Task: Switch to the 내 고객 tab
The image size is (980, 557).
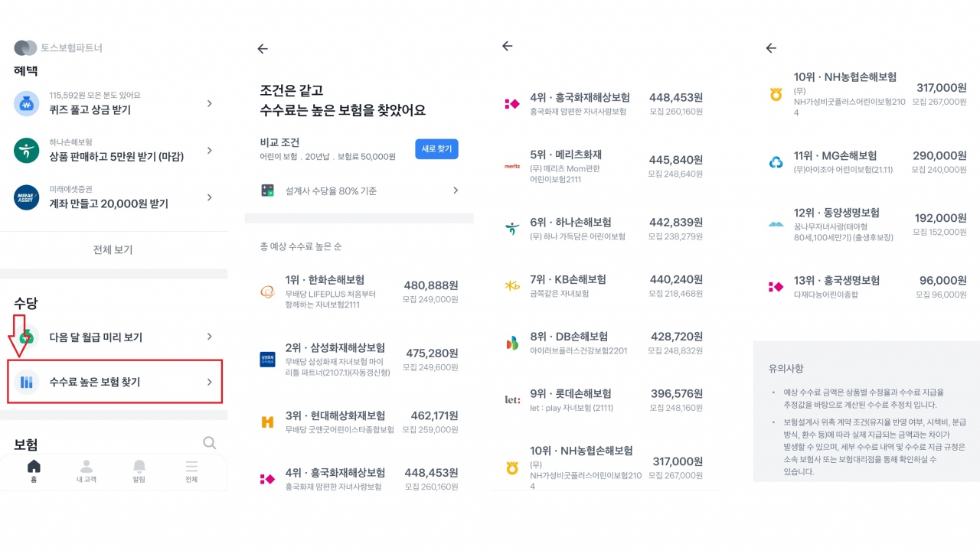Action: [x=86, y=471]
